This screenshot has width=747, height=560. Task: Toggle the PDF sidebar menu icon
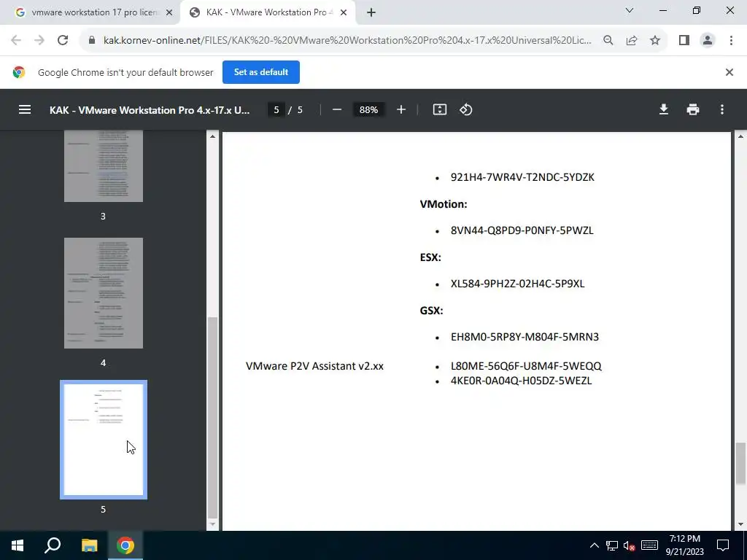25,110
